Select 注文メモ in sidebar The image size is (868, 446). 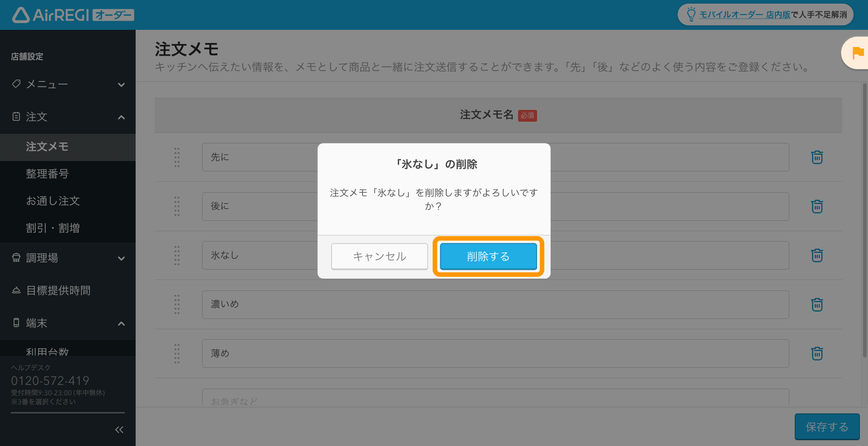(68, 147)
